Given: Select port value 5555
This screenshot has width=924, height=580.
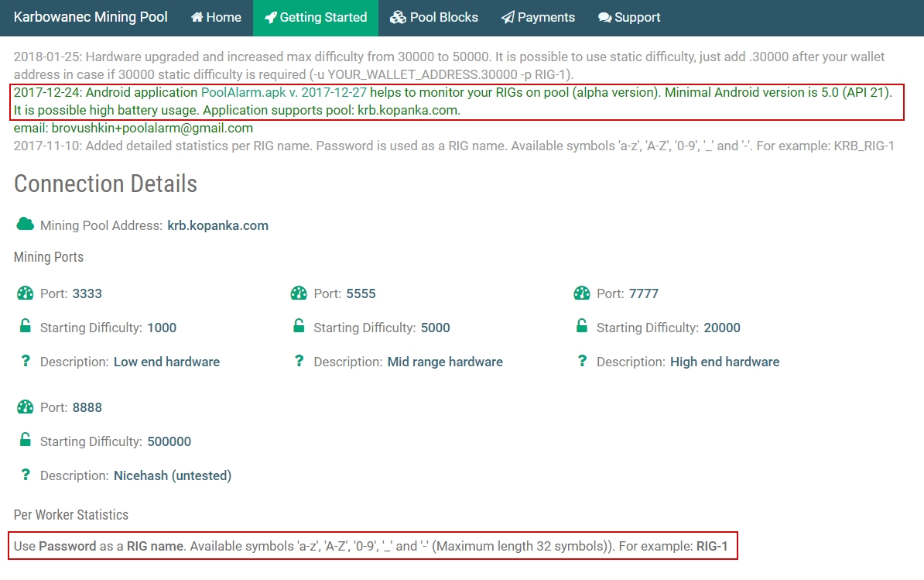Looking at the screenshot, I should click(361, 293).
